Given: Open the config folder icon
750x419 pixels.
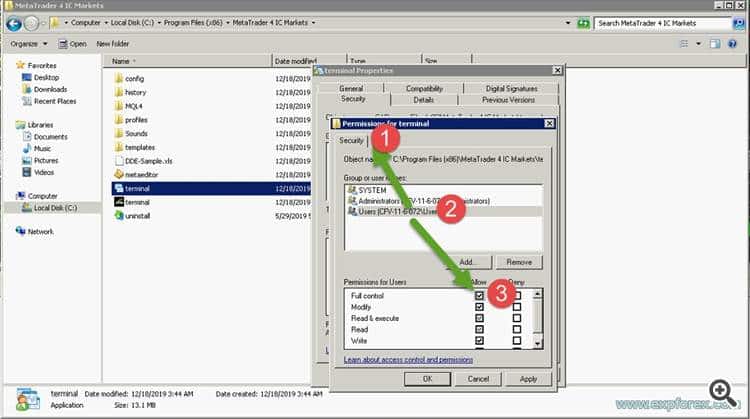Looking at the screenshot, I should pos(118,78).
